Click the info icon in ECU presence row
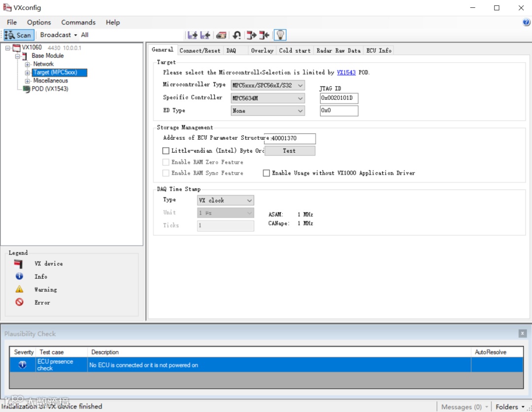This screenshot has height=412, width=532. 22,365
